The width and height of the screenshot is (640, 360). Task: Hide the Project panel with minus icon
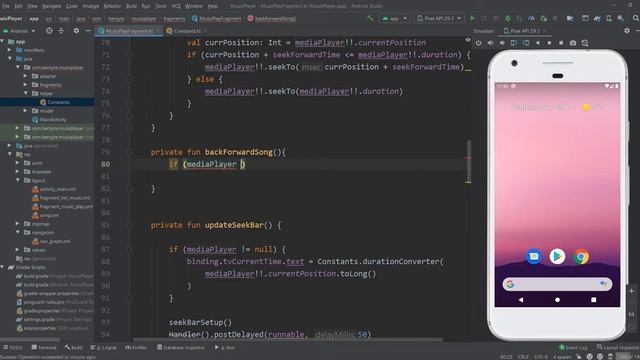click(88, 31)
